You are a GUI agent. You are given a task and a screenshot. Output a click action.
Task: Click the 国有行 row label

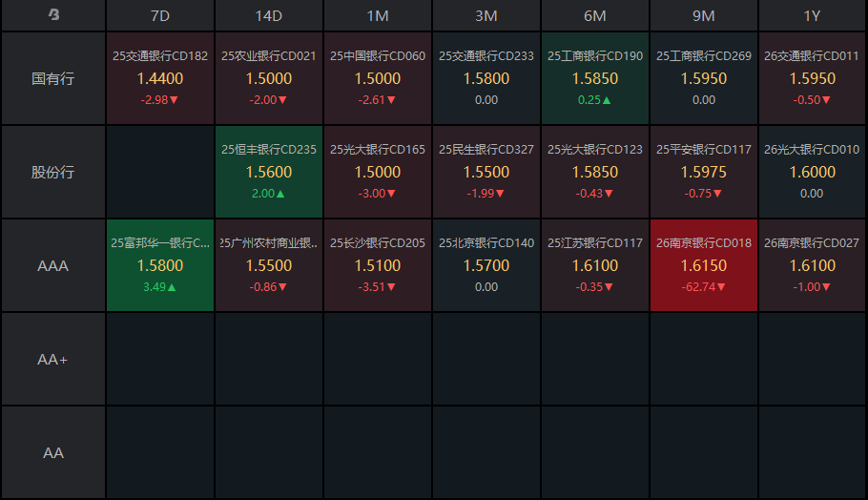coord(53,78)
